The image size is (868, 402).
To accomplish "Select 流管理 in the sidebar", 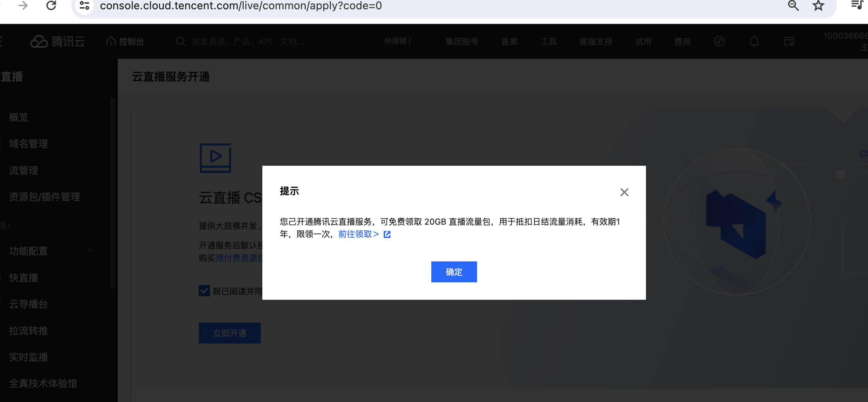I will tap(24, 170).
